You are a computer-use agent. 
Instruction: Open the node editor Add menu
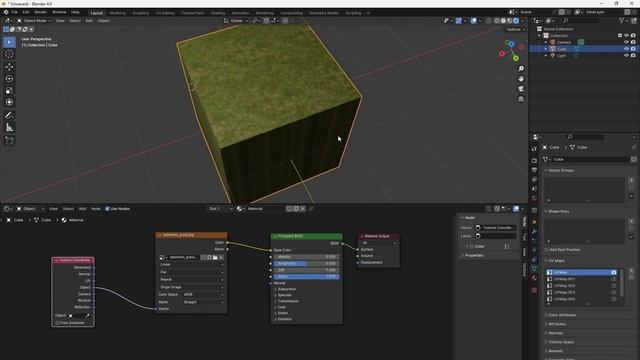click(x=82, y=209)
